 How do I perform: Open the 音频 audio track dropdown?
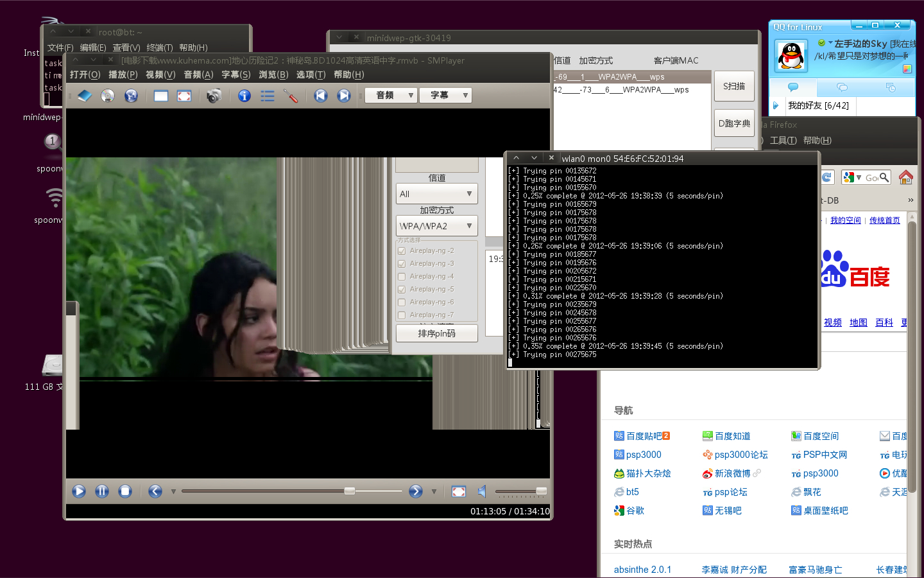coord(391,96)
